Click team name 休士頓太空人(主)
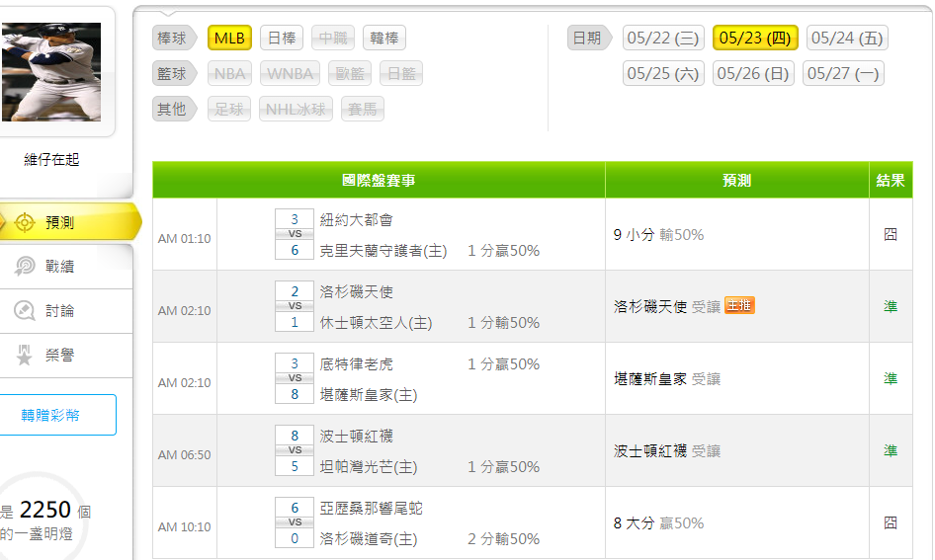Viewport: 935px width, 560px height. [x=376, y=323]
